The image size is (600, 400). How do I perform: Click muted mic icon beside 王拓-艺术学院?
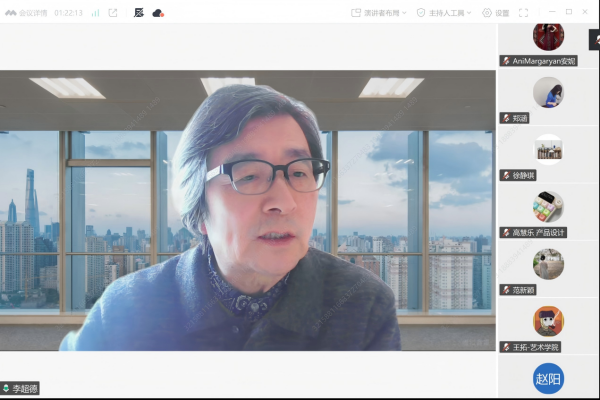pos(507,347)
